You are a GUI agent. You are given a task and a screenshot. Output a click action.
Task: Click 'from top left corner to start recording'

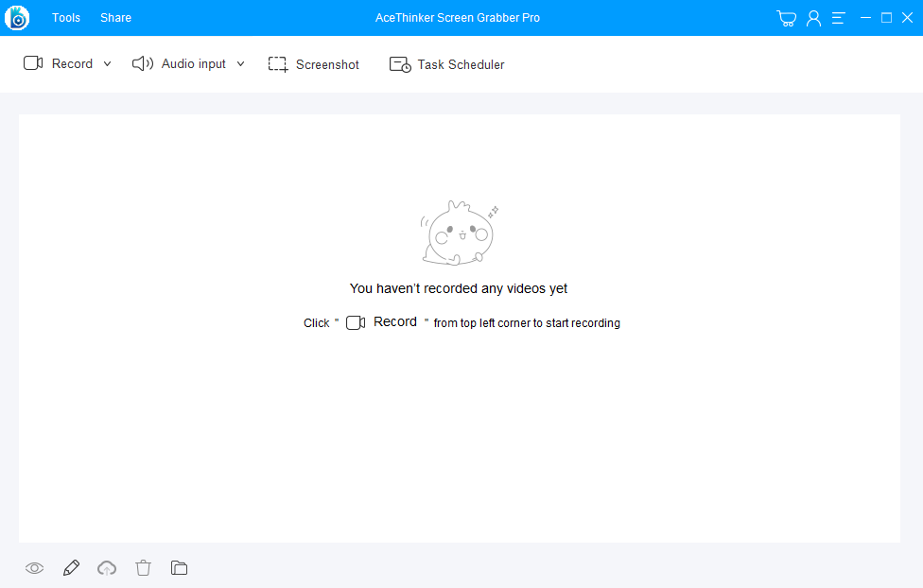(x=527, y=323)
